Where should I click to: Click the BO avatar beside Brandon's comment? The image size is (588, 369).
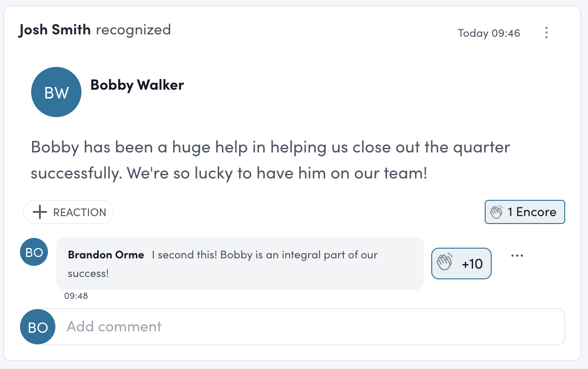(34, 252)
